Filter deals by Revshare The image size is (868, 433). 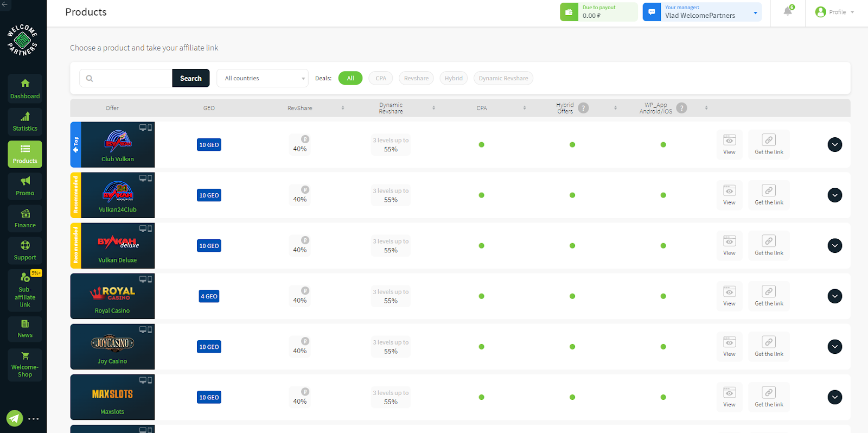(x=416, y=78)
